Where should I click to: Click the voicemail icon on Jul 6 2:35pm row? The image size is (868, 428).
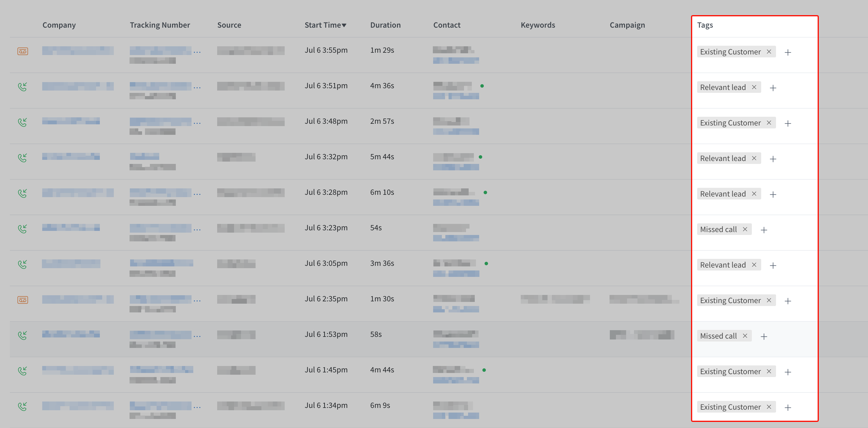(23, 300)
